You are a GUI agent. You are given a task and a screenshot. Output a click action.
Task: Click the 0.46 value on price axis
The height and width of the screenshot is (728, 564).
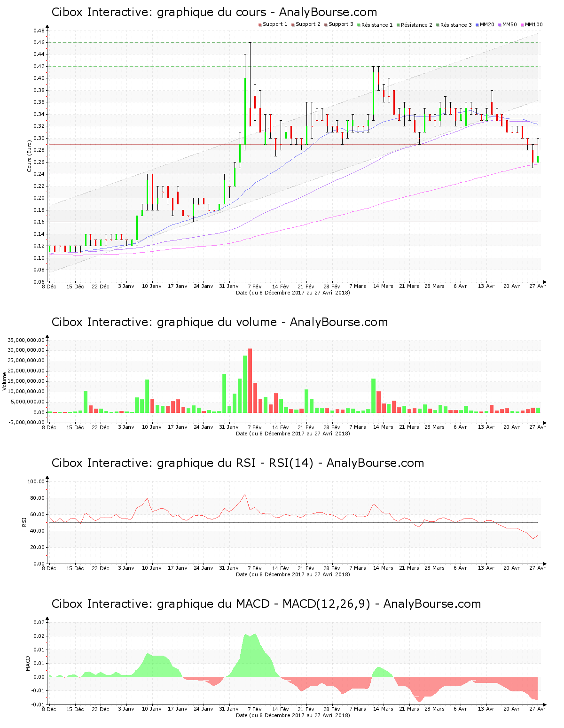tap(39, 42)
